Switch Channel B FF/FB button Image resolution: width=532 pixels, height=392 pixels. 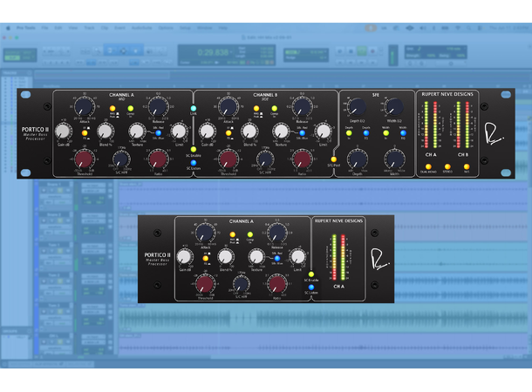228,133
